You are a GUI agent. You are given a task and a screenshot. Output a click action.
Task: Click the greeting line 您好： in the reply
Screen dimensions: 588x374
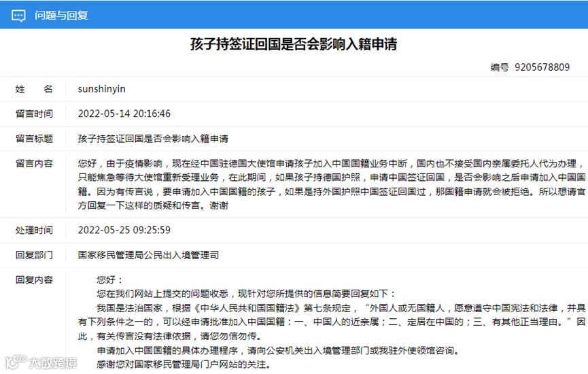(x=109, y=280)
